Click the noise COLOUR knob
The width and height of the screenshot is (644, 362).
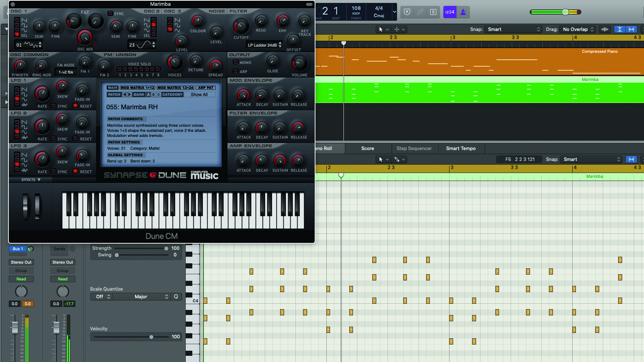197,21
